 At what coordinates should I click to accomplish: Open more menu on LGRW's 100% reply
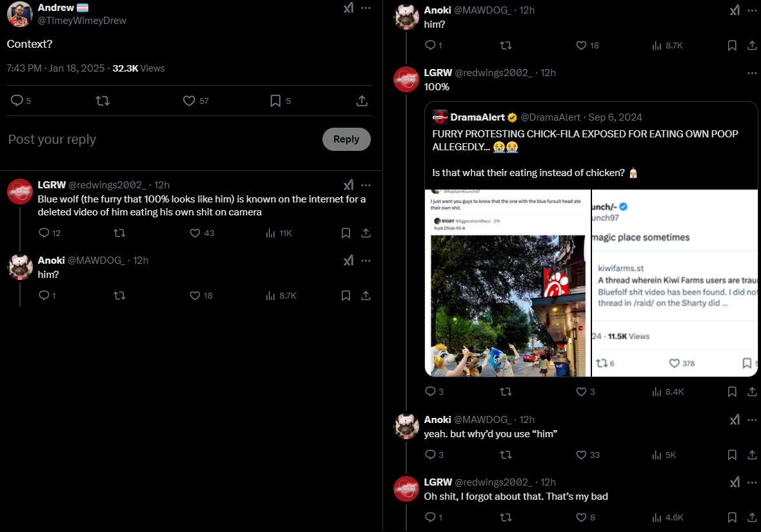point(752,73)
